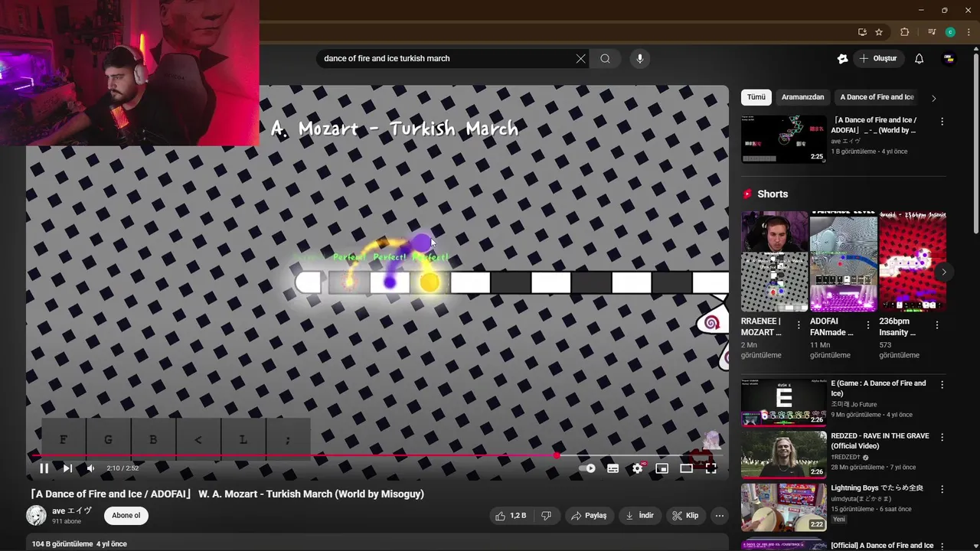Open the Chrome three-dot menu
The height and width of the screenshot is (551, 980).
(x=969, y=32)
